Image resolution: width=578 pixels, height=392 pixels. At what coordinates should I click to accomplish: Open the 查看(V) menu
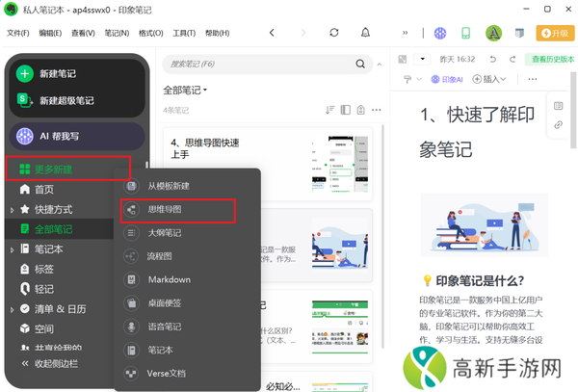(x=83, y=33)
